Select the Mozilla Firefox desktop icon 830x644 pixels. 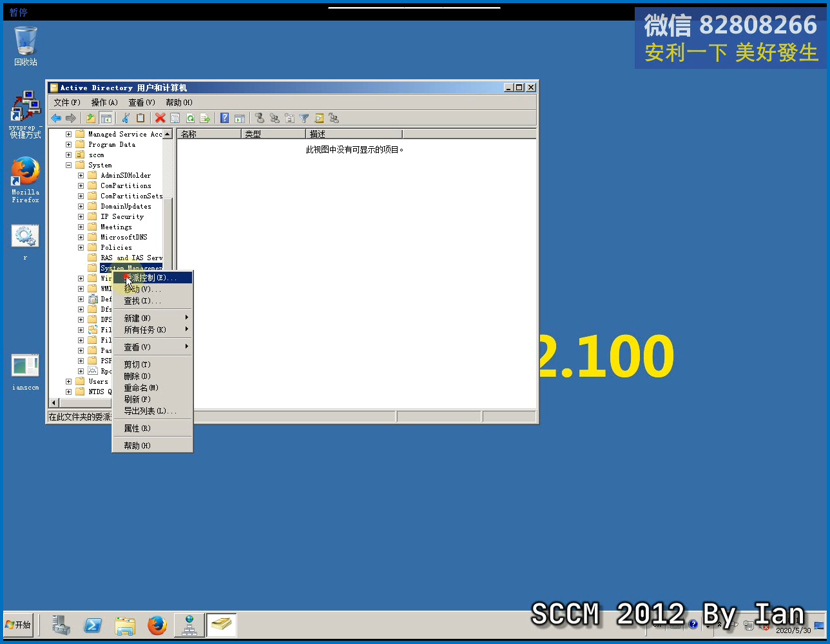(x=25, y=180)
